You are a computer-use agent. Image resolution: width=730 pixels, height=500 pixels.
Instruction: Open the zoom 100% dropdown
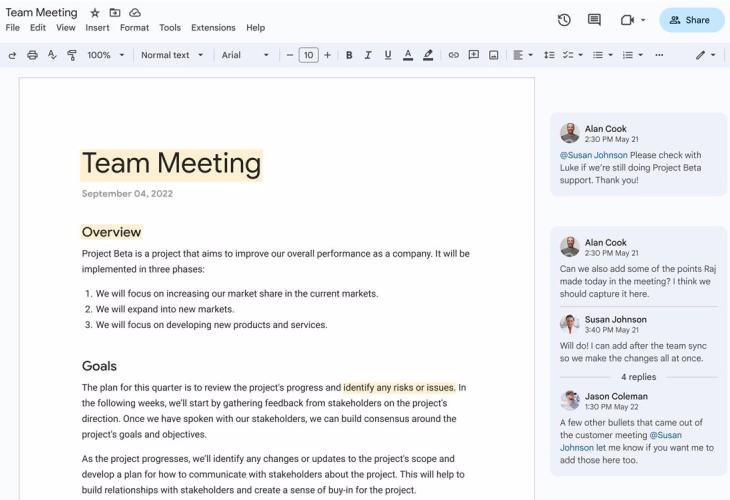(106, 55)
